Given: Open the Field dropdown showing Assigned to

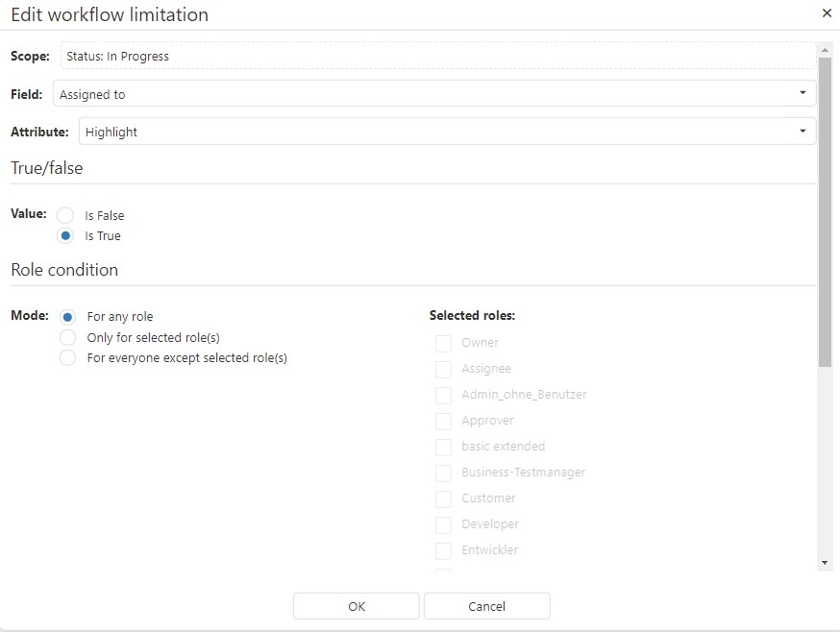Looking at the screenshot, I should pos(433,94).
